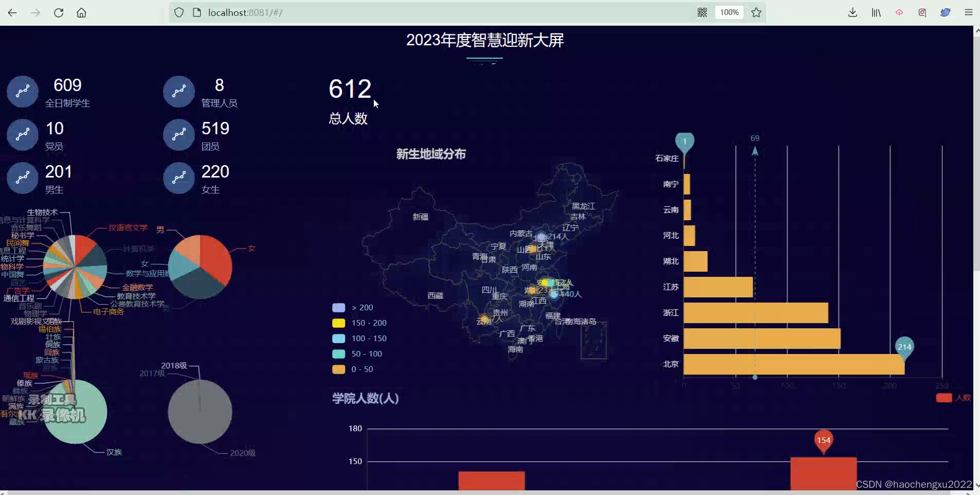The height and width of the screenshot is (495, 980).
Task: Click 四川 label on the map
Action: pos(489,290)
